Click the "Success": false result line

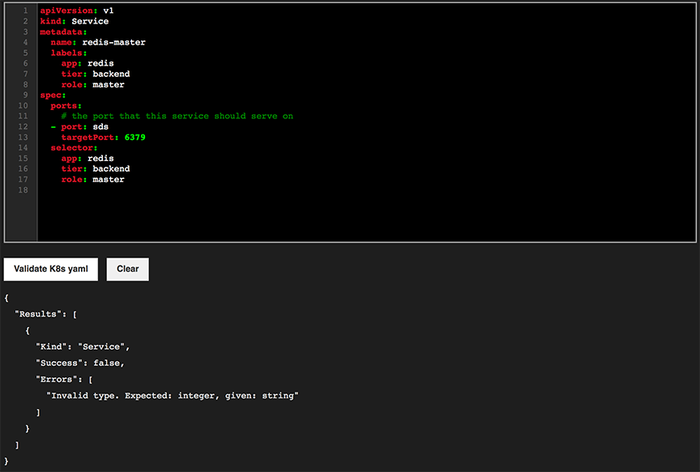coord(80,362)
